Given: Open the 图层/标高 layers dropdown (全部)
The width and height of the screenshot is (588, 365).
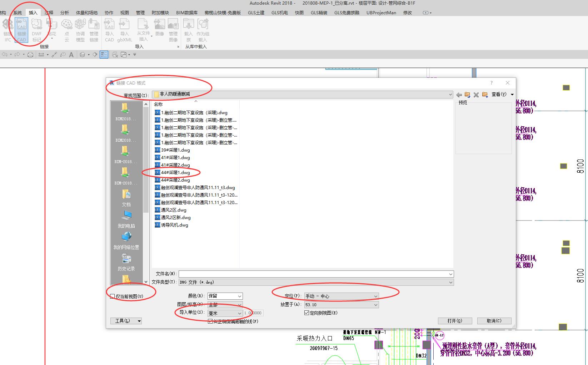Looking at the screenshot, I should pos(225,305).
